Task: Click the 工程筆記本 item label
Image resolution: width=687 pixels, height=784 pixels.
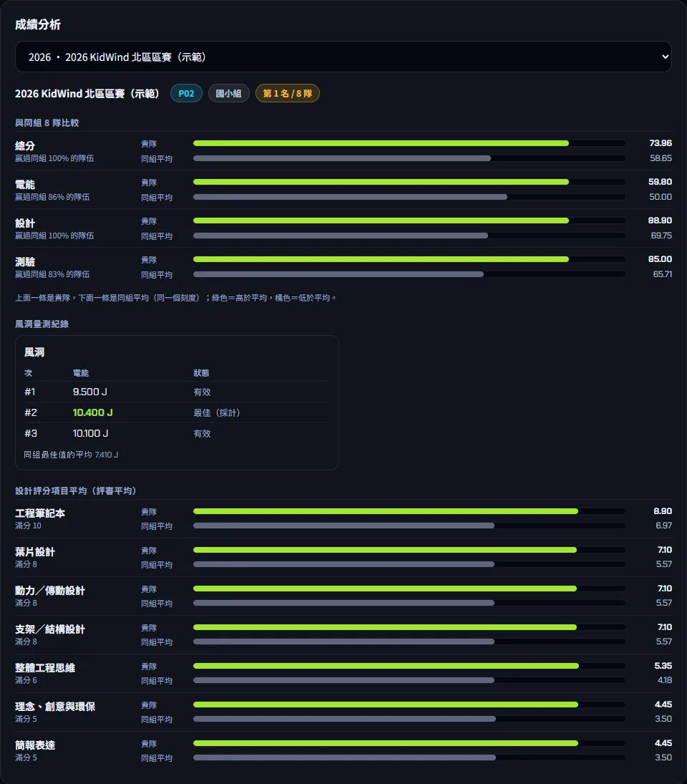Action: coord(40,513)
